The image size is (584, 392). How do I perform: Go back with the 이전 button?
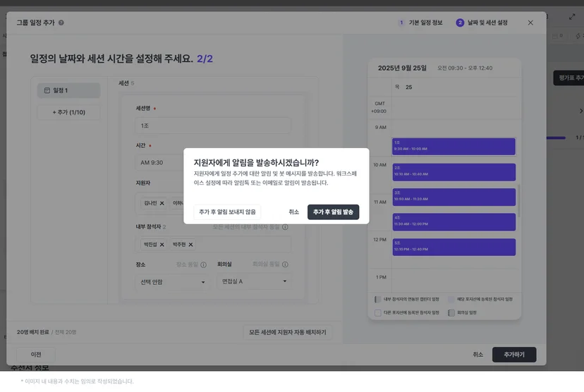[36, 355]
